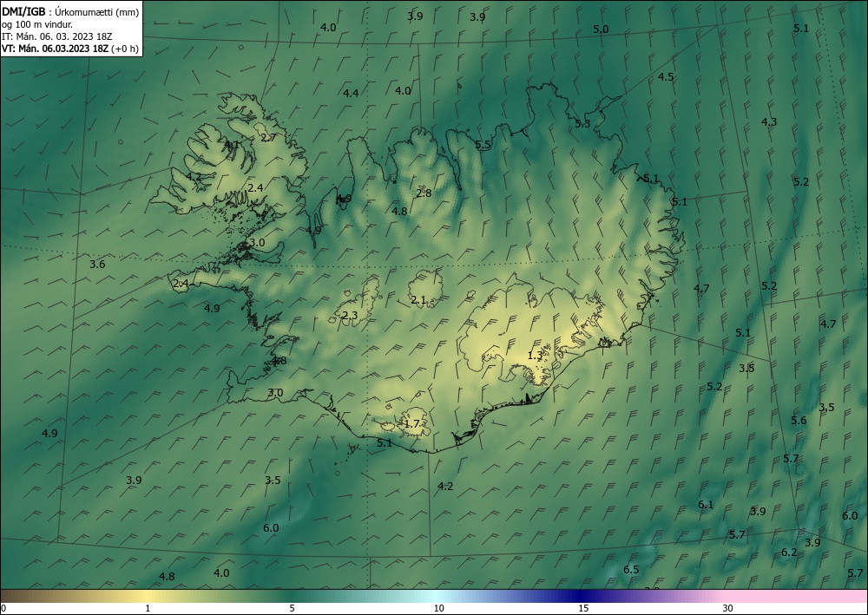Click the 5.0 value over the northern sea
The image size is (868, 615).
coord(601,29)
